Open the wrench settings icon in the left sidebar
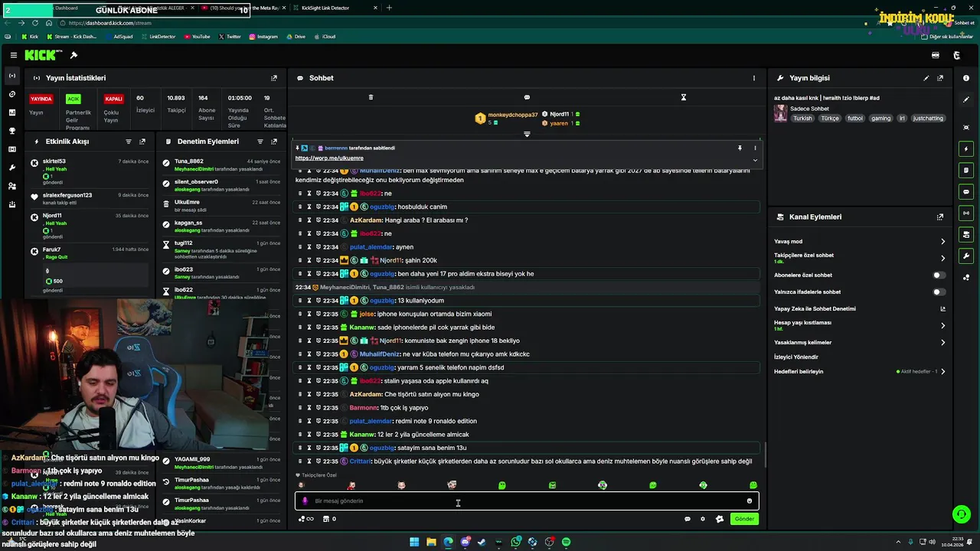Image resolution: width=980 pixels, height=551 pixels. [11, 168]
